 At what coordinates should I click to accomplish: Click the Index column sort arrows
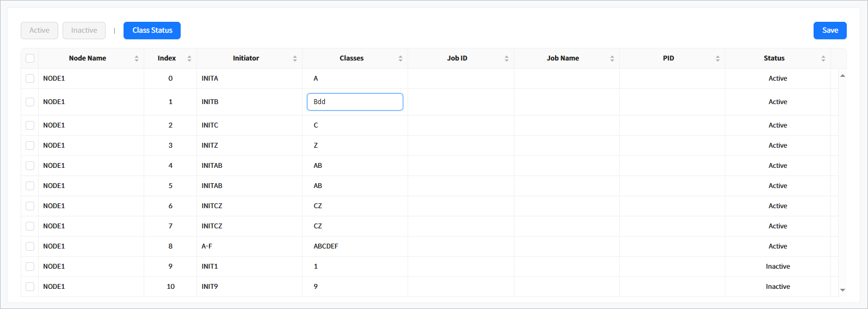189,59
